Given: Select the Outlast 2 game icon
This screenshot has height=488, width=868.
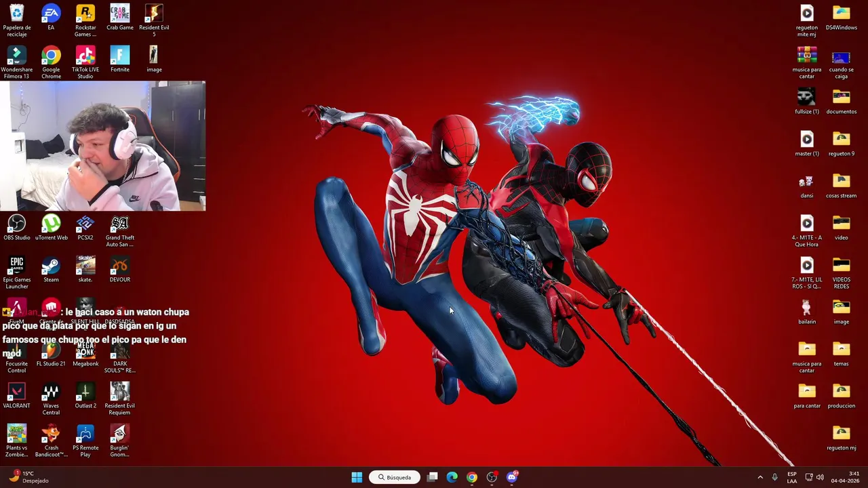Looking at the screenshot, I should point(85,396).
